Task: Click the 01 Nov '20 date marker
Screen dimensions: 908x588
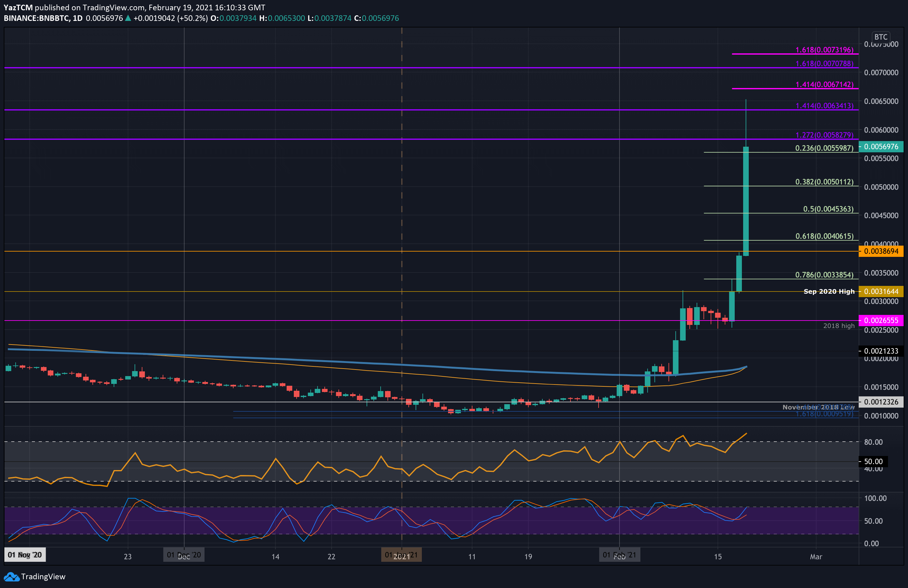Action: tap(25, 555)
